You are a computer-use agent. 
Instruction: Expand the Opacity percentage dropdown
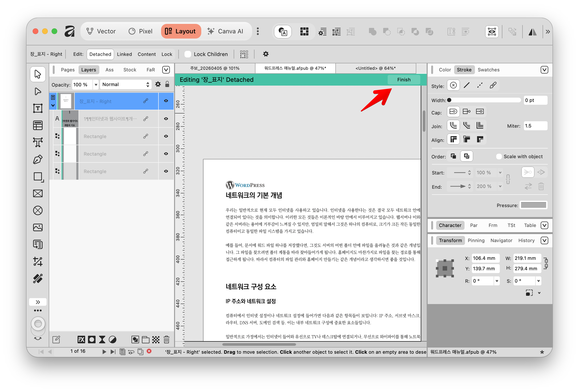click(x=96, y=84)
